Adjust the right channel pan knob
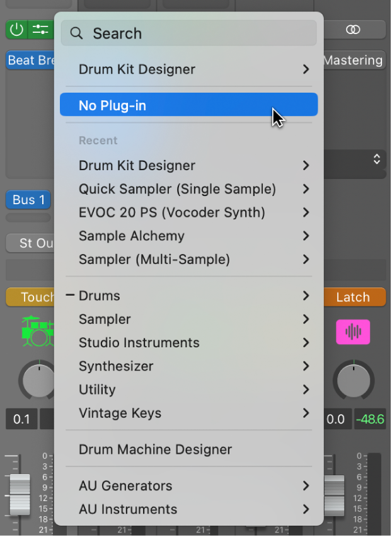This screenshot has height=537, width=392. [353, 380]
